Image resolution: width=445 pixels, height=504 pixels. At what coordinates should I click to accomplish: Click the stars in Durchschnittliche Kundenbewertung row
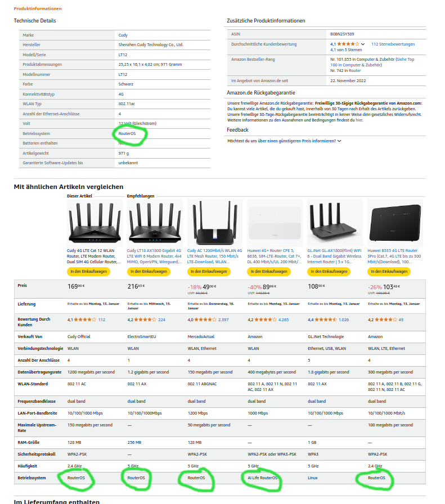[x=348, y=44]
